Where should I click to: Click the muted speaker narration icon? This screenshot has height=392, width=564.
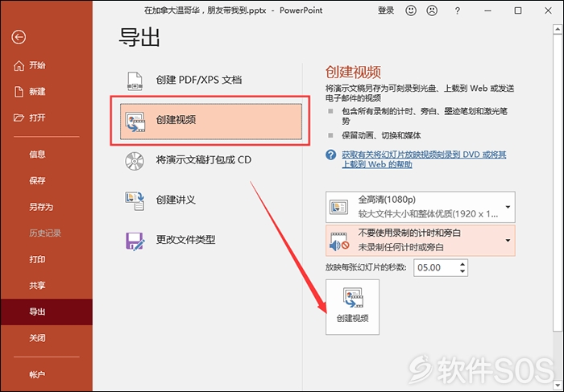339,241
